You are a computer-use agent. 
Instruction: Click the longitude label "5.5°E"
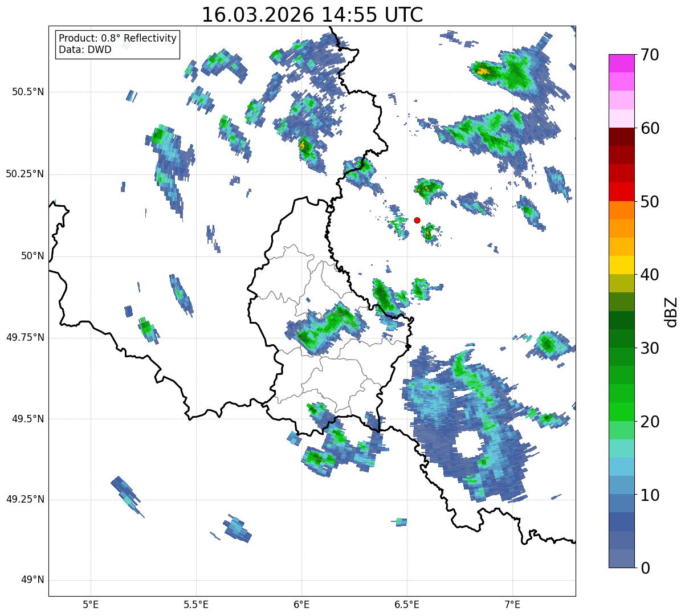tap(196, 604)
